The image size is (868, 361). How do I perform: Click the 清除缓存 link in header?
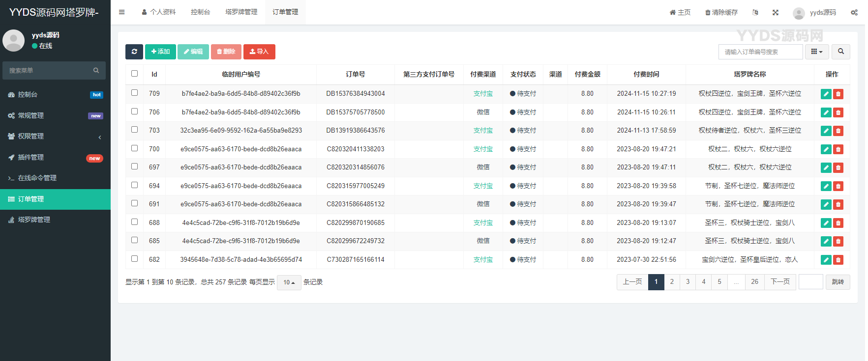click(721, 12)
